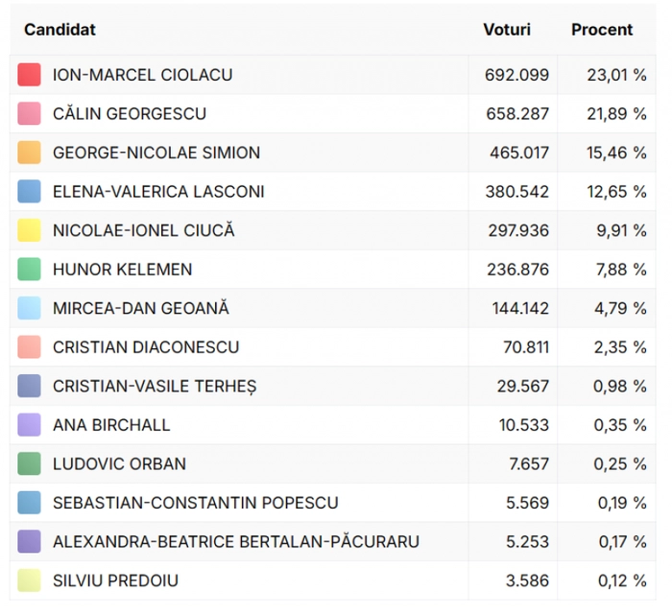The image size is (672, 616).
Task: Click the green swatch beside Hunor Kelemen
Action: tap(30, 270)
